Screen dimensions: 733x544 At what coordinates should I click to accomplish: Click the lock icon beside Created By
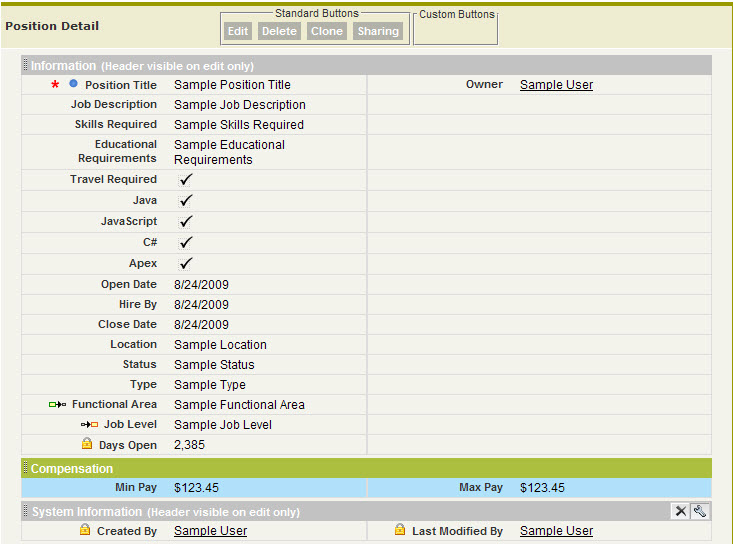click(85, 530)
